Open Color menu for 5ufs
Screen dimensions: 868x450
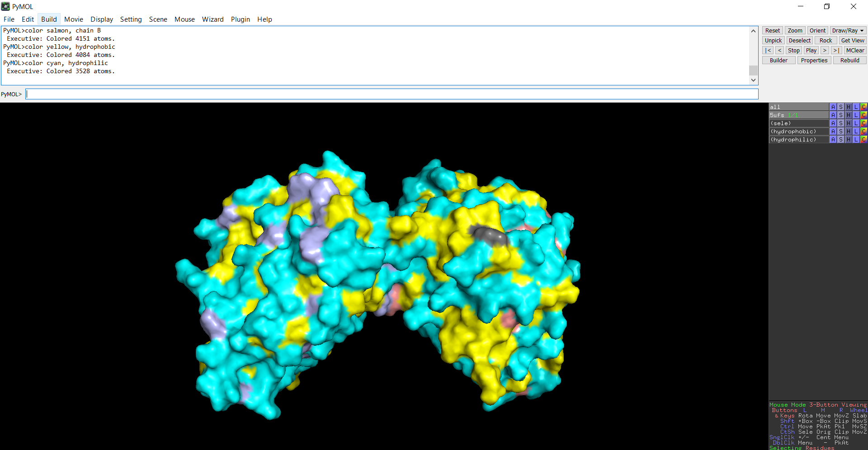click(863, 115)
